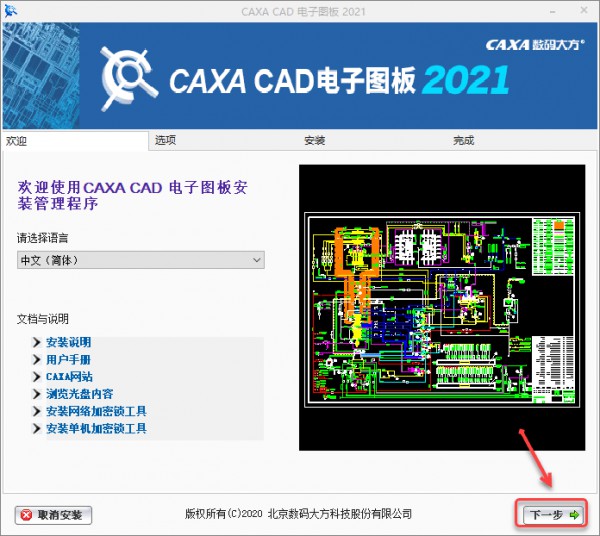600x536 pixels.
Task: Click the arrow icon beside CAXA网站
Action: coord(38,377)
